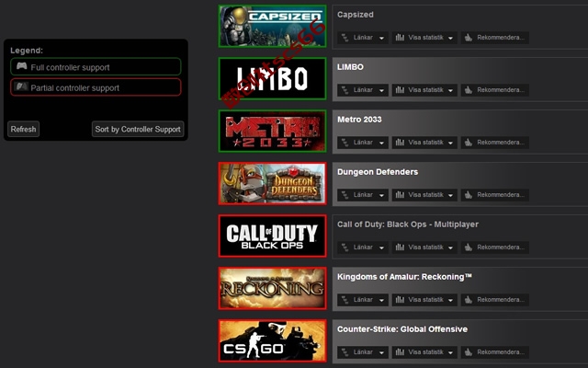This screenshot has width=588, height=368.
Task: Click Rekommendera button for Metro 2033
Action: (x=495, y=143)
